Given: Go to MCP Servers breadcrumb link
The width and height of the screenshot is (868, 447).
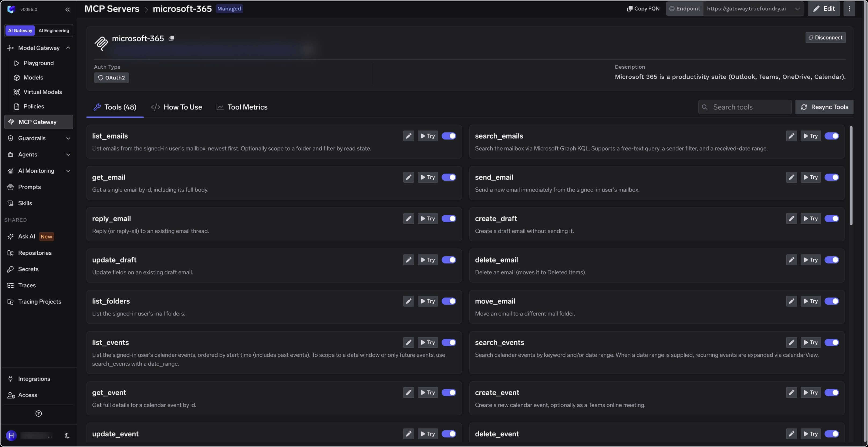Looking at the screenshot, I should click(x=112, y=9).
